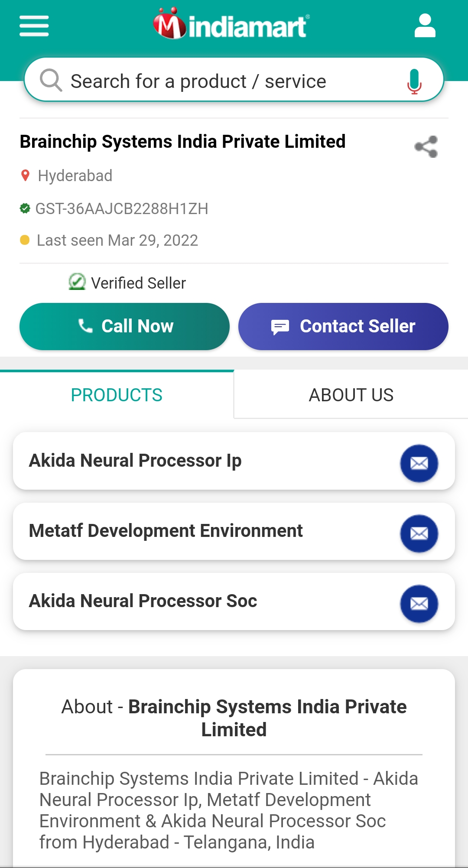Tap the microphone voice search icon

coord(414,81)
